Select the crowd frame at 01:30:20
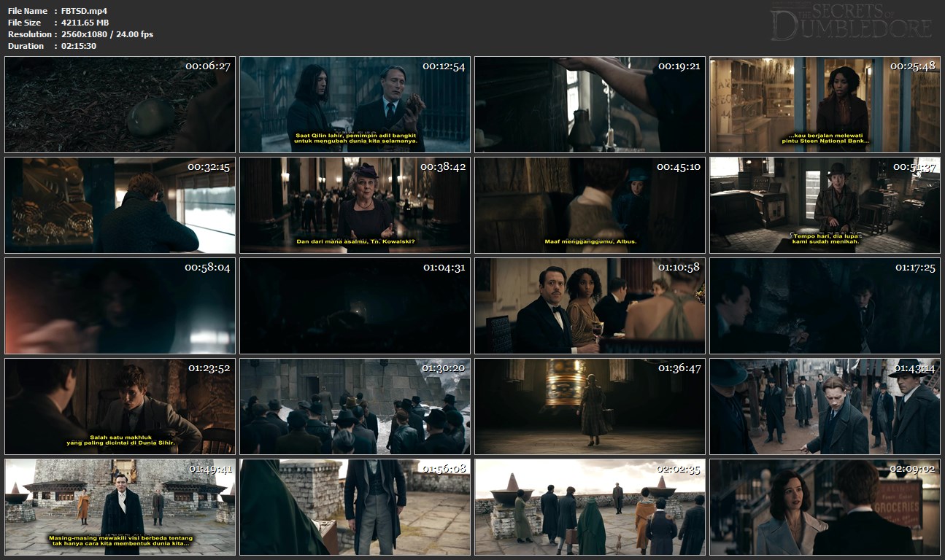This screenshot has width=945, height=560. pos(355,407)
